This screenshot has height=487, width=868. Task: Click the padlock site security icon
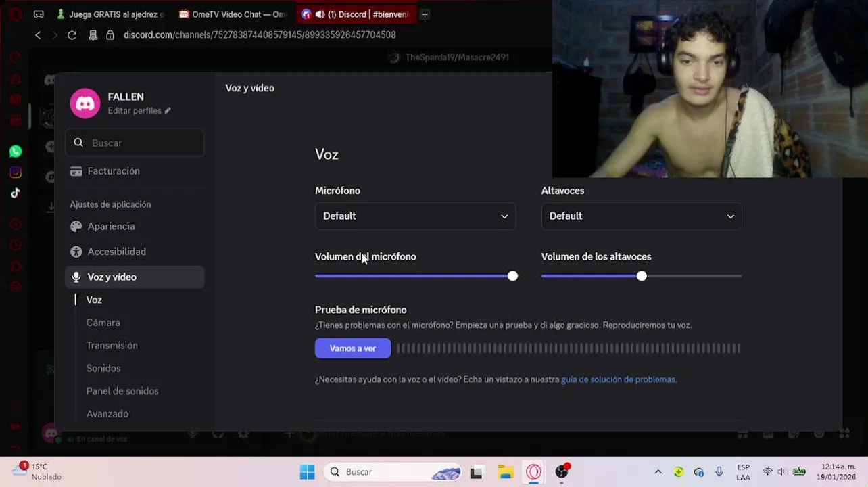pyautogui.click(x=110, y=34)
